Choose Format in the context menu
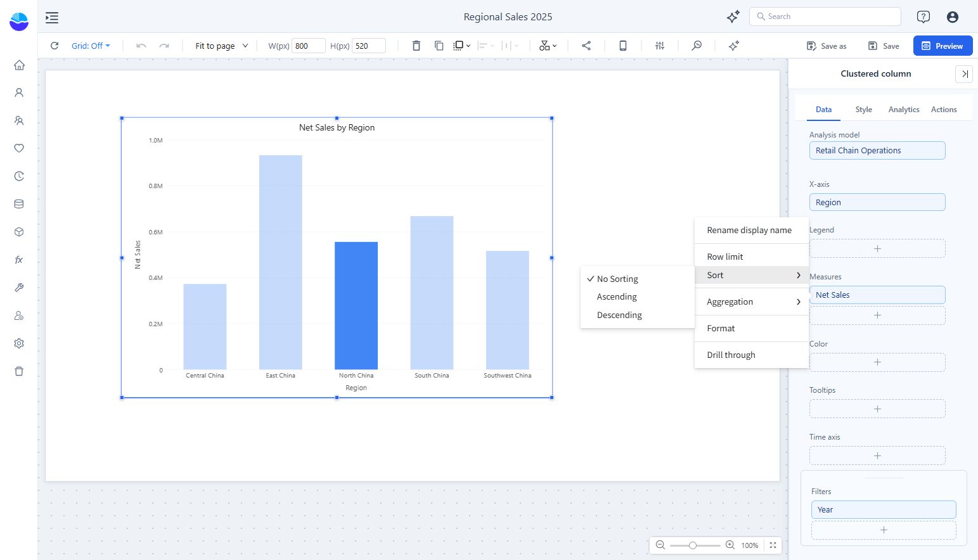The height and width of the screenshot is (560, 978). click(752, 328)
